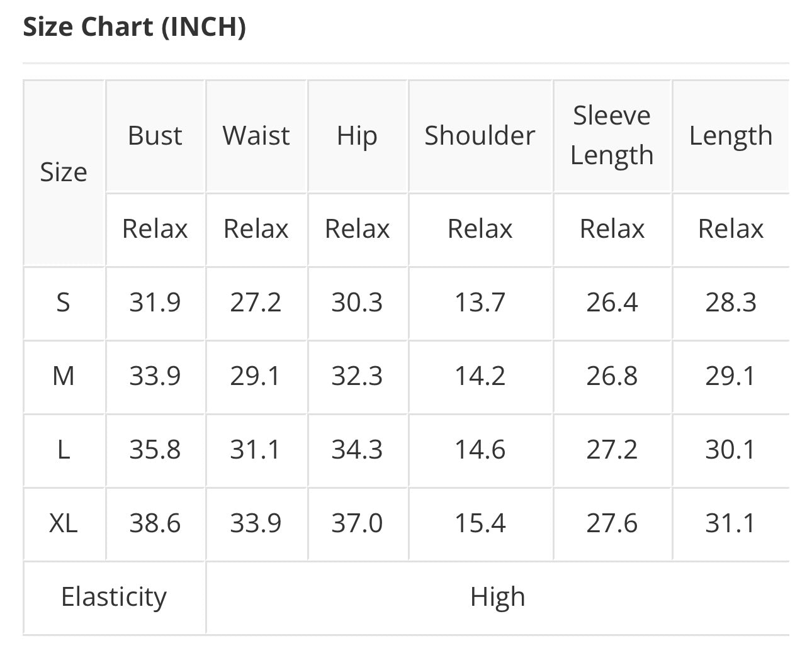Select the Sleeve Length column header

coord(612,135)
